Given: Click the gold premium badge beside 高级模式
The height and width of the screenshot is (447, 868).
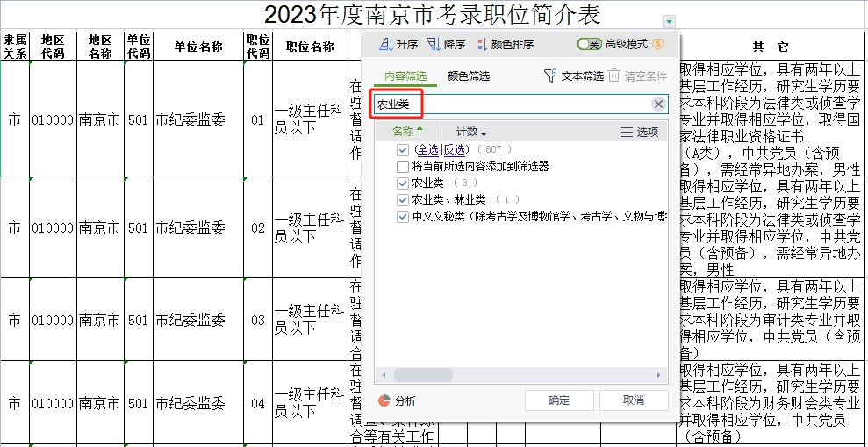Looking at the screenshot, I should [x=658, y=44].
